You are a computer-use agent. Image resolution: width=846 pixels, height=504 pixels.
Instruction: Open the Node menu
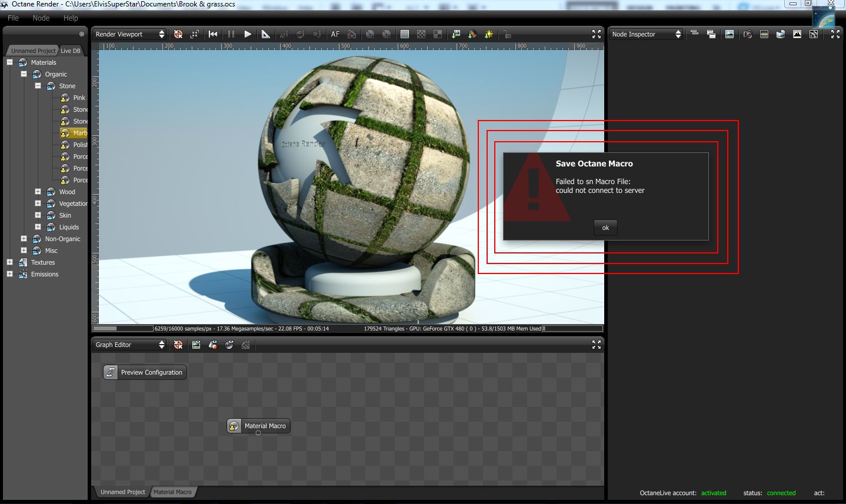[41, 18]
